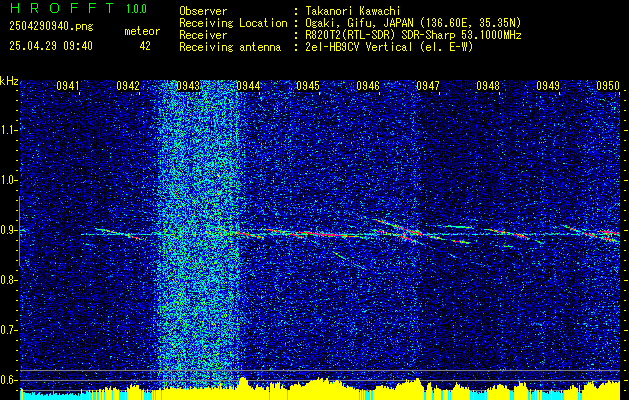Click the meteor count 42
The image size is (629, 400).
(145, 46)
